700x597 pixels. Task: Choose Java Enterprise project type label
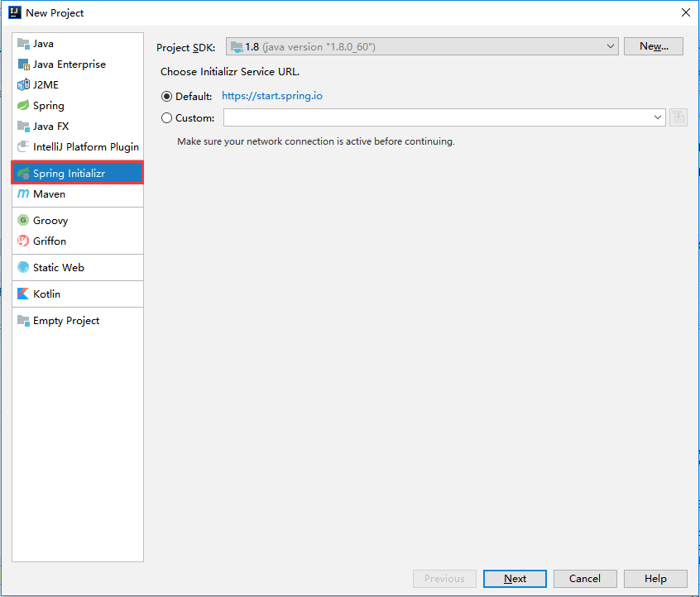click(x=70, y=64)
